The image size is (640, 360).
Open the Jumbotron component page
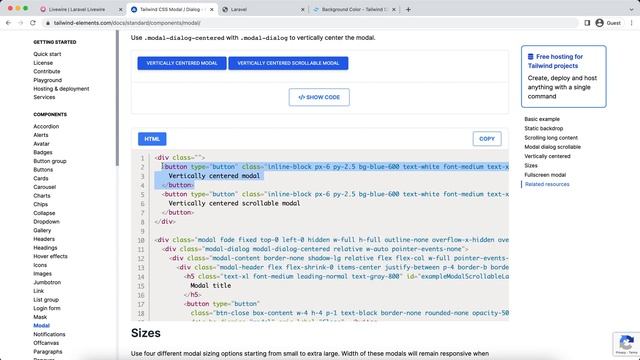tap(47, 282)
